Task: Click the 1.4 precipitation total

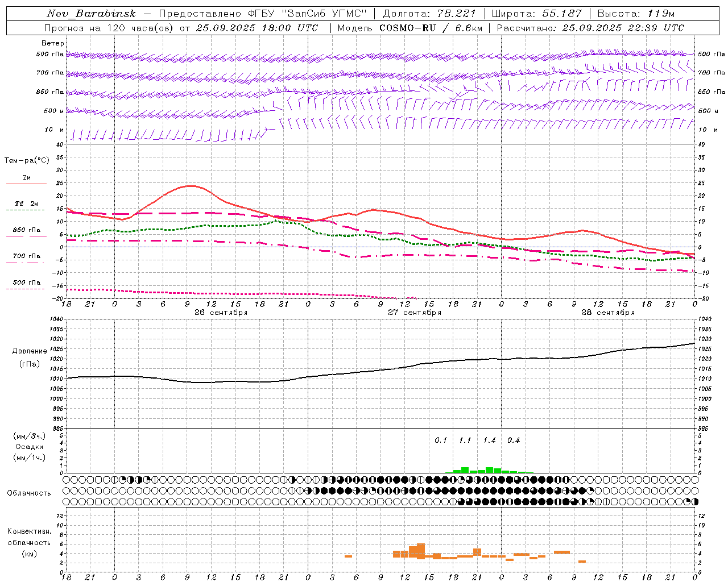Action: click(x=489, y=440)
